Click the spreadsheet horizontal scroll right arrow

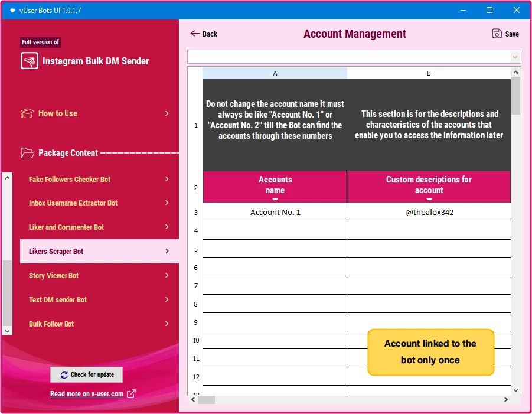pyautogui.click(x=506, y=399)
